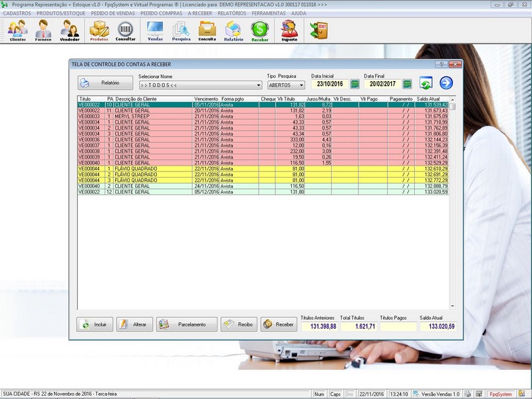Image resolution: width=532 pixels, height=399 pixels.
Task: Click the Receber button at bottom
Action: coord(279,325)
